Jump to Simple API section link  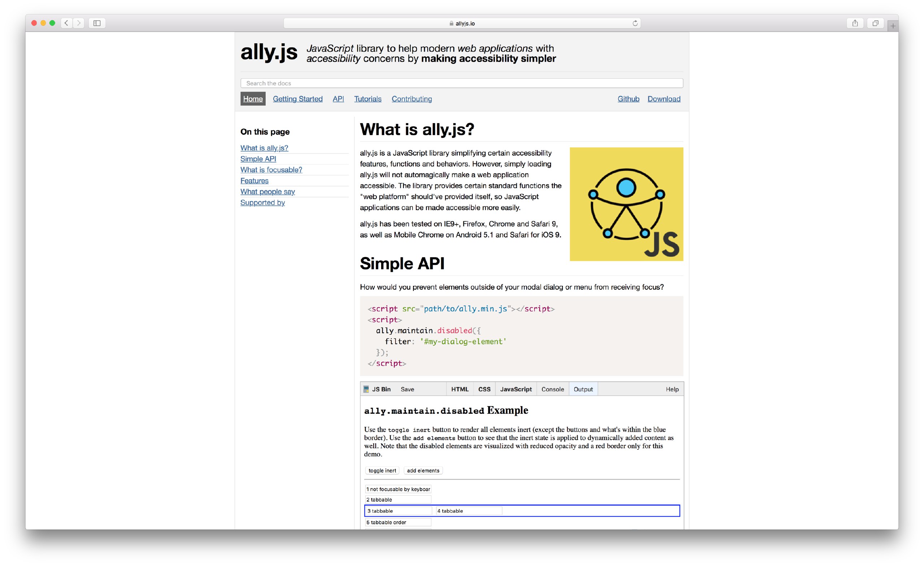(258, 159)
